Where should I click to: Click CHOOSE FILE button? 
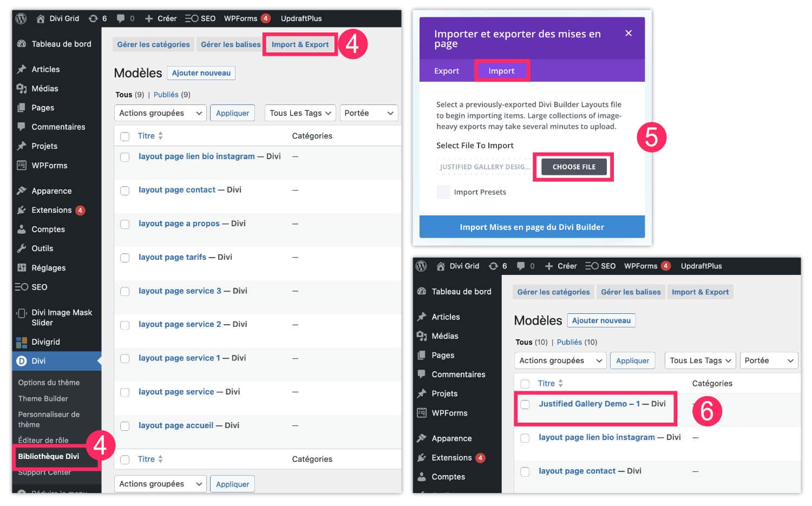pyautogui.click(x=574, y=167)
